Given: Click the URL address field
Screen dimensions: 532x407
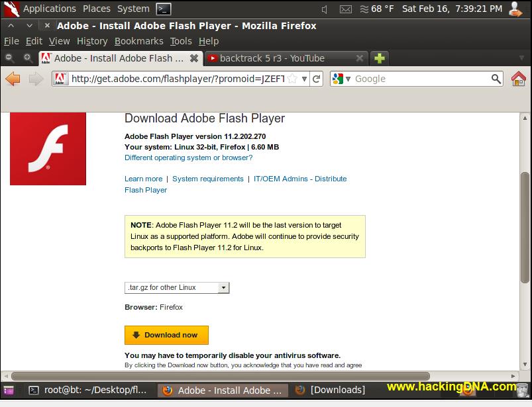Looking at the screenshot, I should click(x=178, y=79).
